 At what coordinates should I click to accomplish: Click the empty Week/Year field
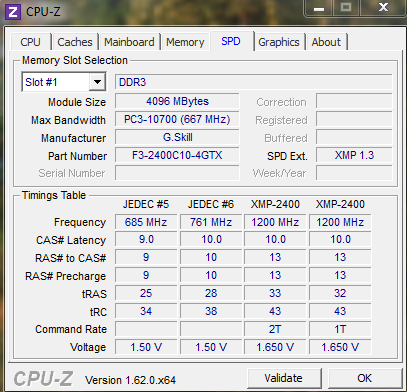[354, 173]
